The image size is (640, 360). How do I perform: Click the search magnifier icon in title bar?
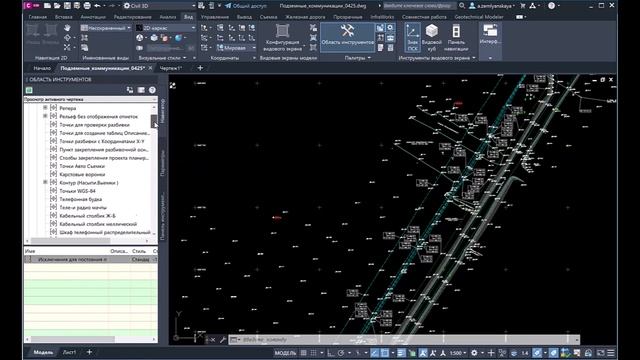pos(462,6)
